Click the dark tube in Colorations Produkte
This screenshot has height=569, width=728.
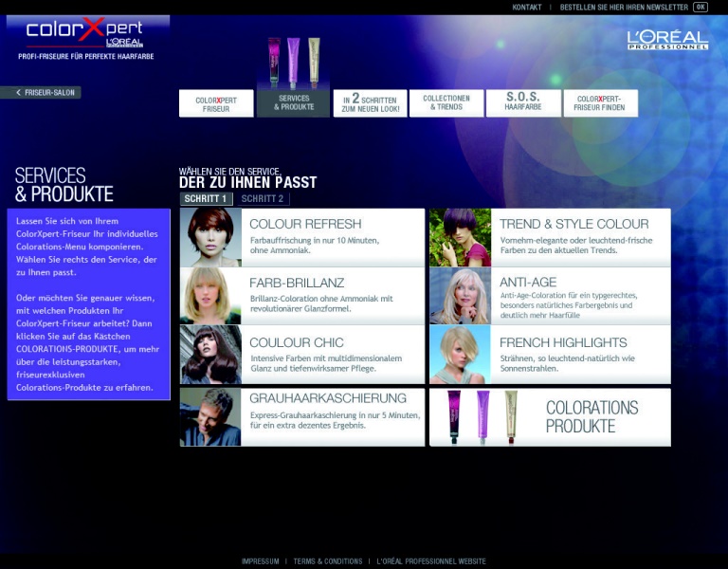click(x=454, y=416)
